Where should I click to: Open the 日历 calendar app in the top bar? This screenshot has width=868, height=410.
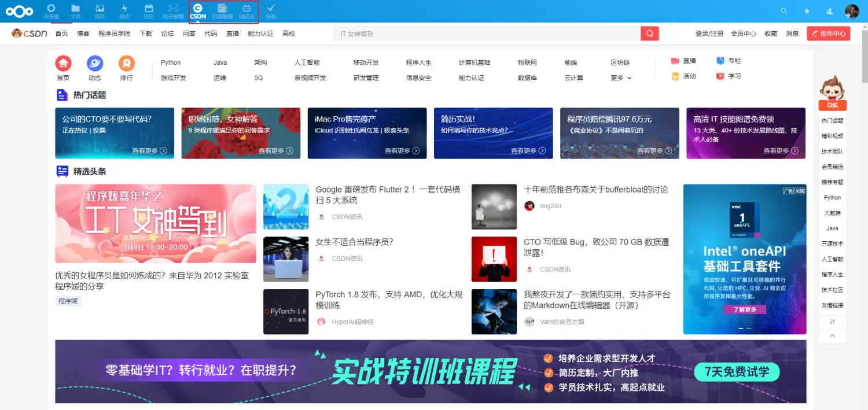pos(148,10)
